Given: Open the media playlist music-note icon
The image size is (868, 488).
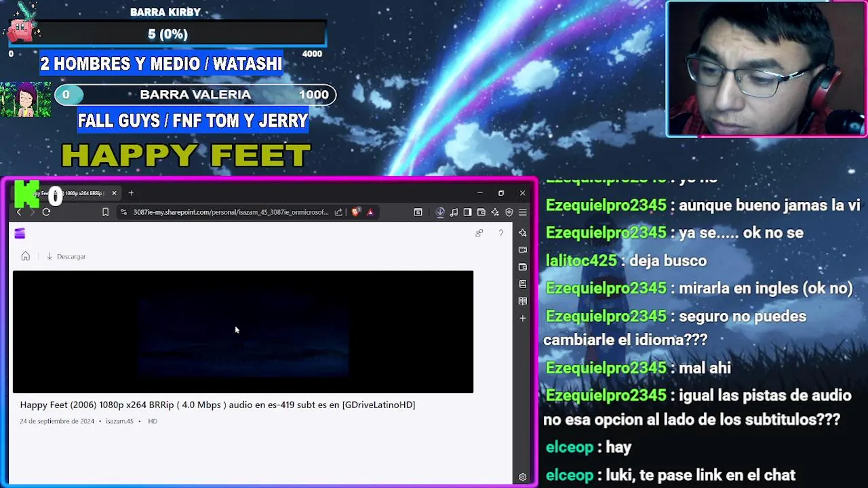Looking at the screenshot, I should [454, 212].
